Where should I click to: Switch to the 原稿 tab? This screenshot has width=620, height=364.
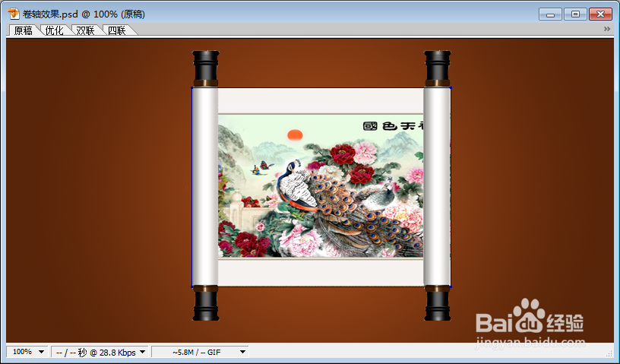pyautogui.click(x=23, y=30)
